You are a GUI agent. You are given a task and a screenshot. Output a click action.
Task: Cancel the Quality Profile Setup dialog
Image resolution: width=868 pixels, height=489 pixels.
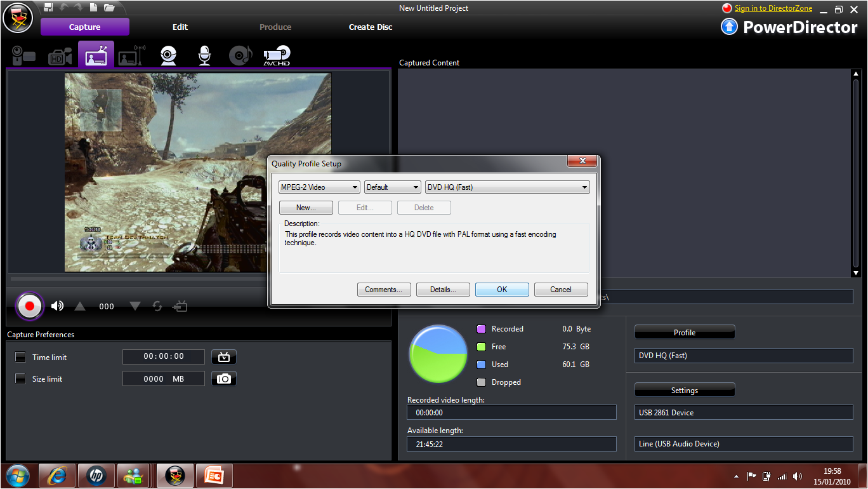561,290
